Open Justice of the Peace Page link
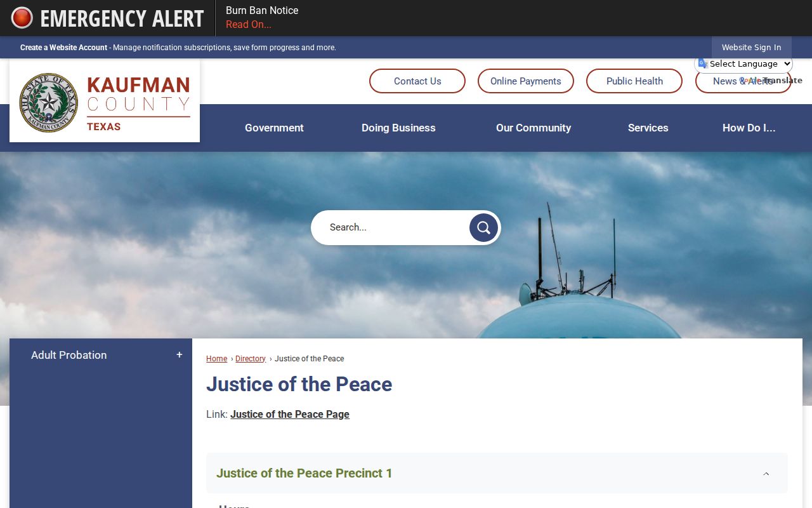The width and height of the screenshot is (812, 508). coord(290,415)
